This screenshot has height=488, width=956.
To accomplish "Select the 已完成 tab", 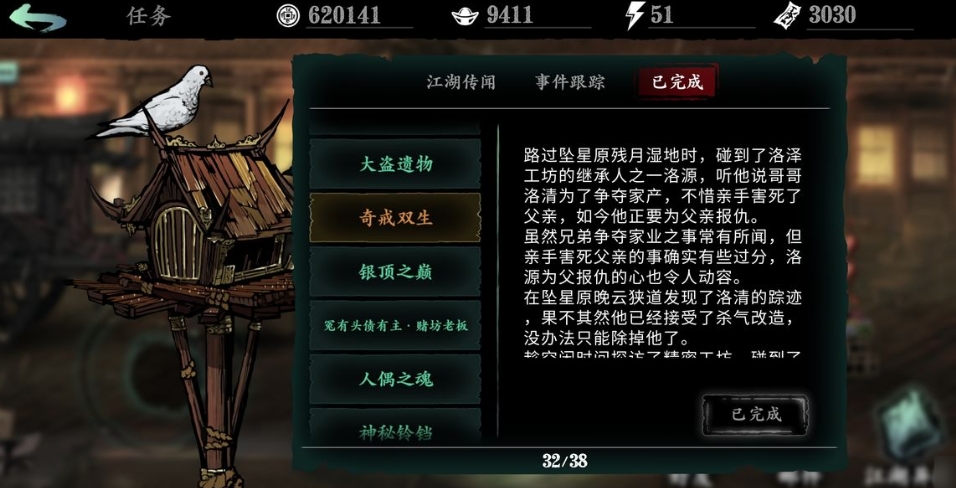I will (x=677, y=82).
